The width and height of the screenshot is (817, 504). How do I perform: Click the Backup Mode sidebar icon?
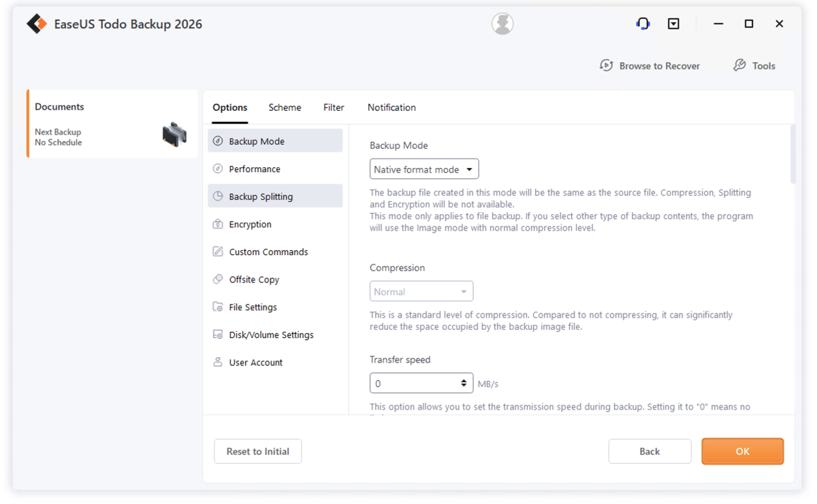point(218,141)
